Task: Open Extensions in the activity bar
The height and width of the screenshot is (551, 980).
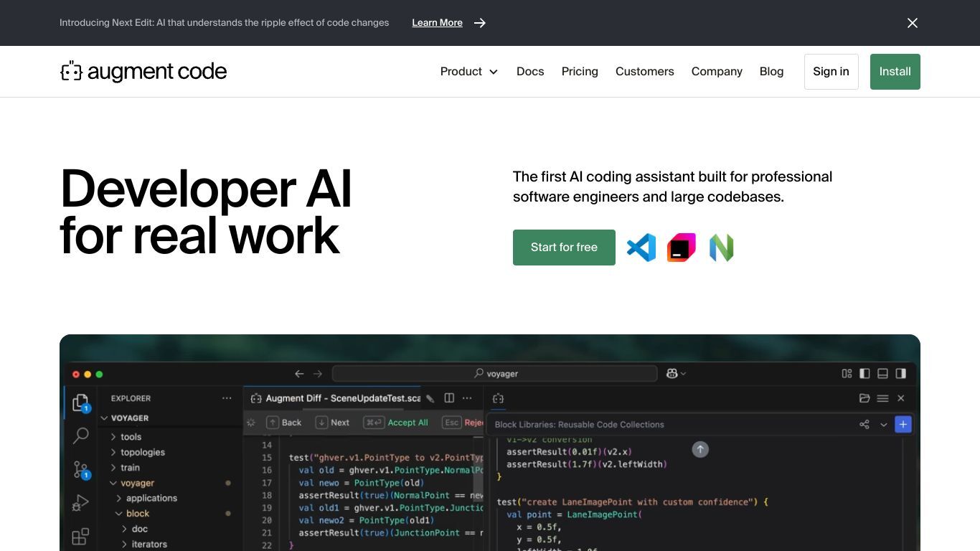Action: pyautogui.click(x=81, y=537)
